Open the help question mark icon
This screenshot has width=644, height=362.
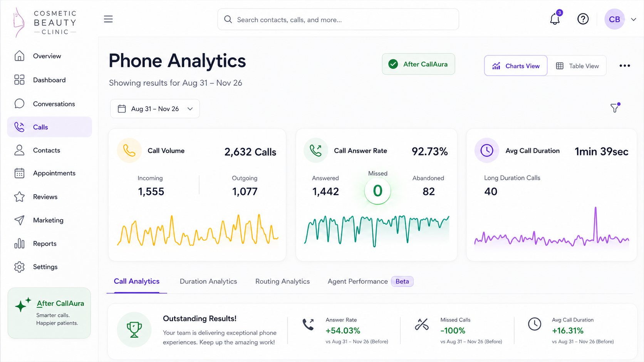(x=583, y=19)
